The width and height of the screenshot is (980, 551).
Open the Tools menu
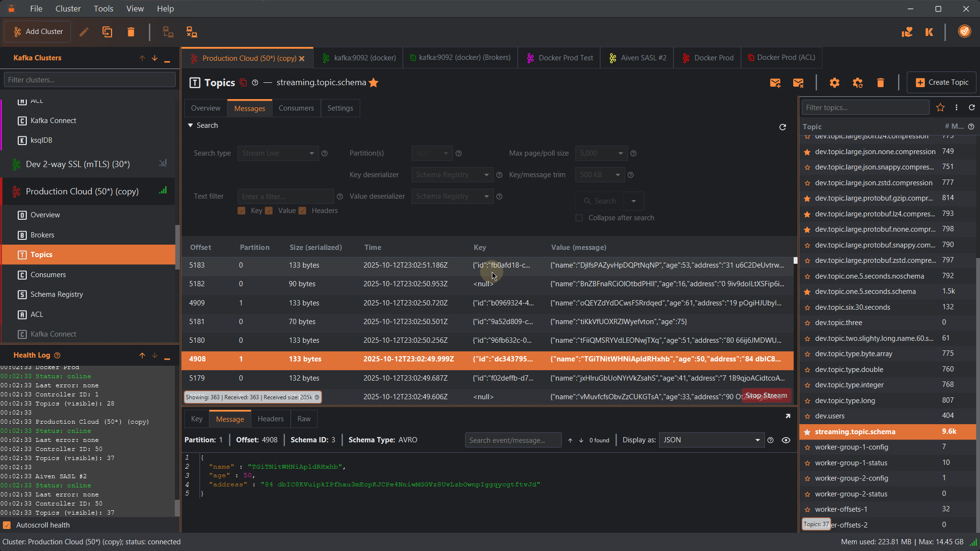pos(103,9)
